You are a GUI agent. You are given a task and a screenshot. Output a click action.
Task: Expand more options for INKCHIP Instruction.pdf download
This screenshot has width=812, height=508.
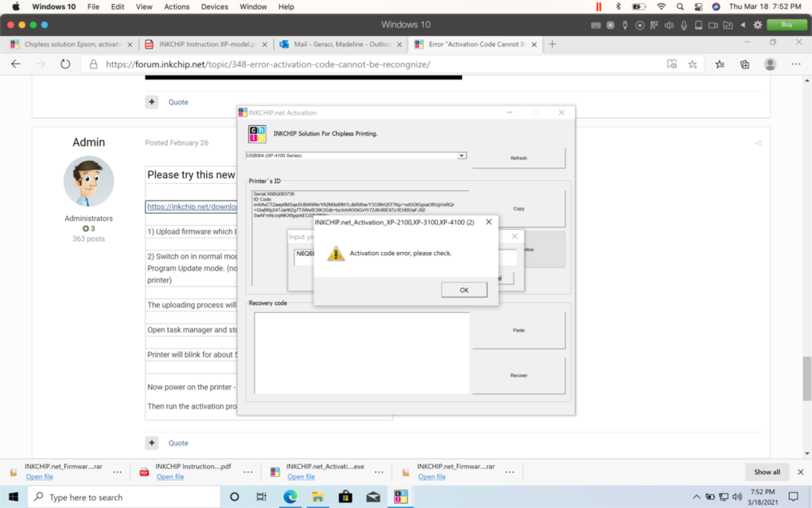pyautogui.click(x=248, y=472)
